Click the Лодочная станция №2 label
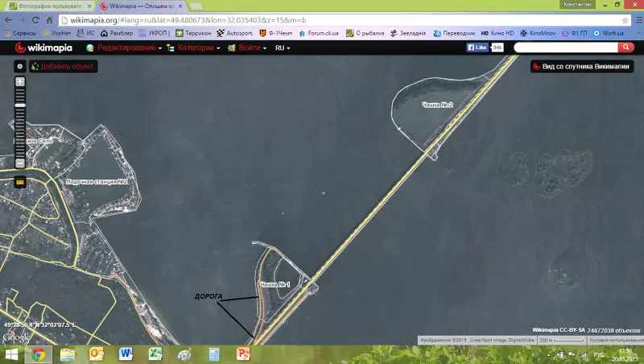Image resolution: width=644 pixels, height=364 pixels. 97,181
